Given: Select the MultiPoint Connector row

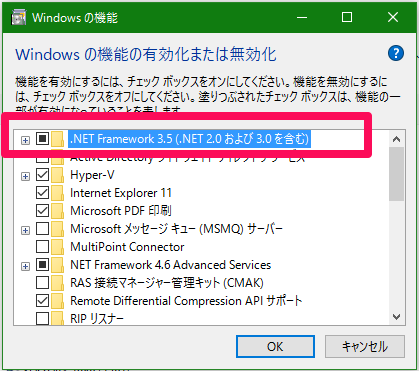Looking at the screenshot, I should point(127,247).
